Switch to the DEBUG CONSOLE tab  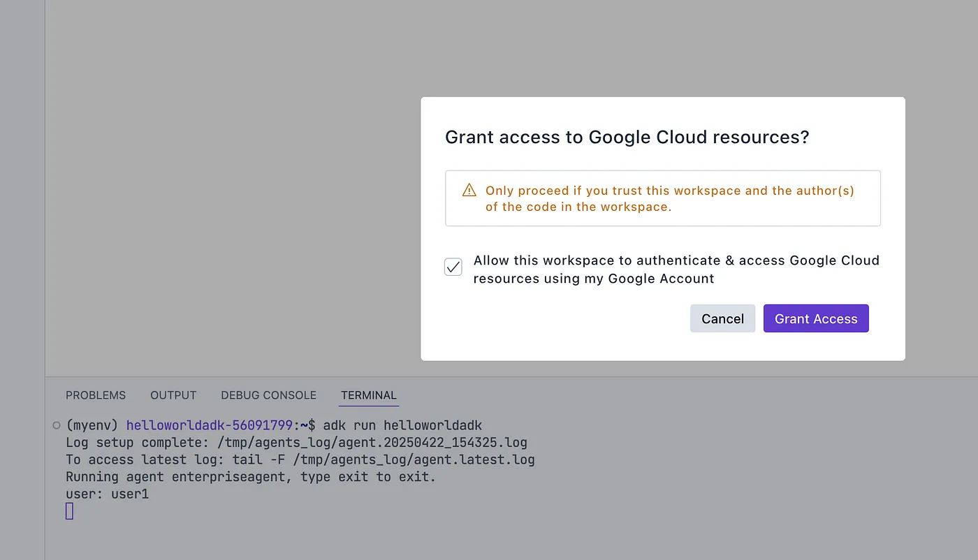[x=268, y=395]
